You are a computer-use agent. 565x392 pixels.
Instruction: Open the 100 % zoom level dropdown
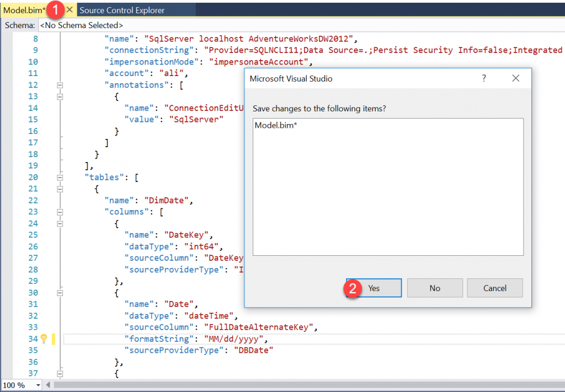point(38,385)
